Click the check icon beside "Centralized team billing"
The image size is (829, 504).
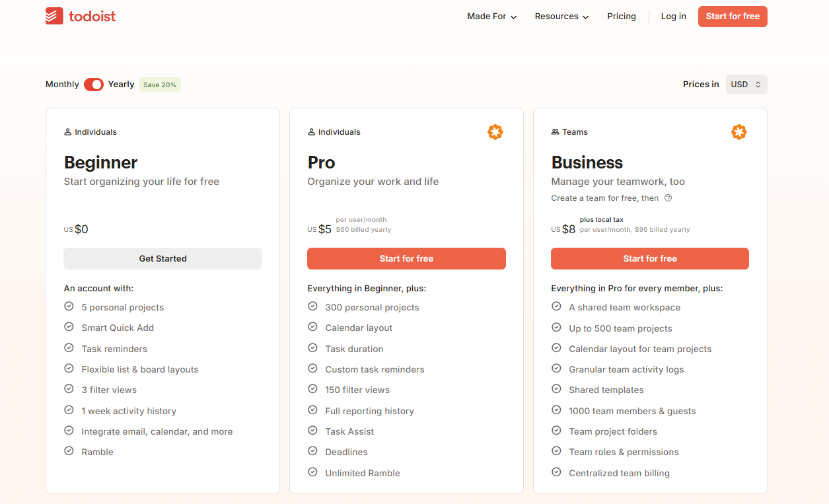pyautogui.click(x=556, y=472)
